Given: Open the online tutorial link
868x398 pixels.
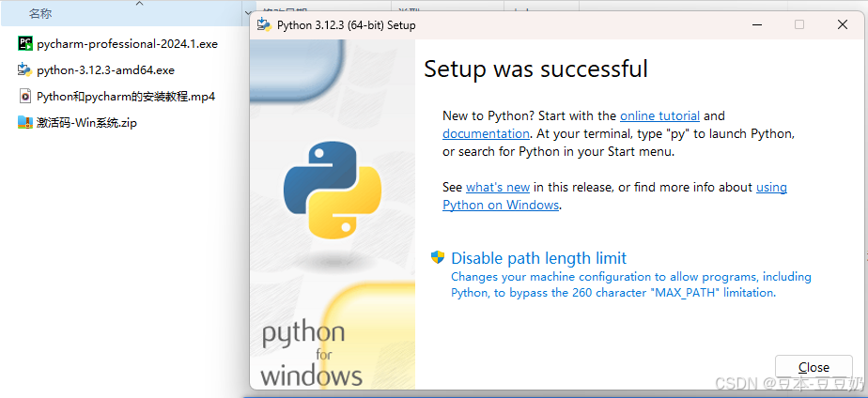Looking at the screenshot, I should point(659,116).
